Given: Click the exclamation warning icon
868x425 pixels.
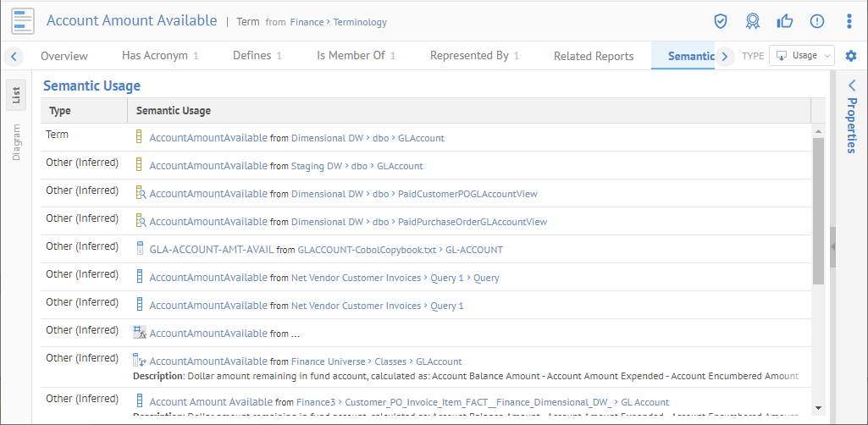Looking at the screenshot, I should [x=817, y=21].
